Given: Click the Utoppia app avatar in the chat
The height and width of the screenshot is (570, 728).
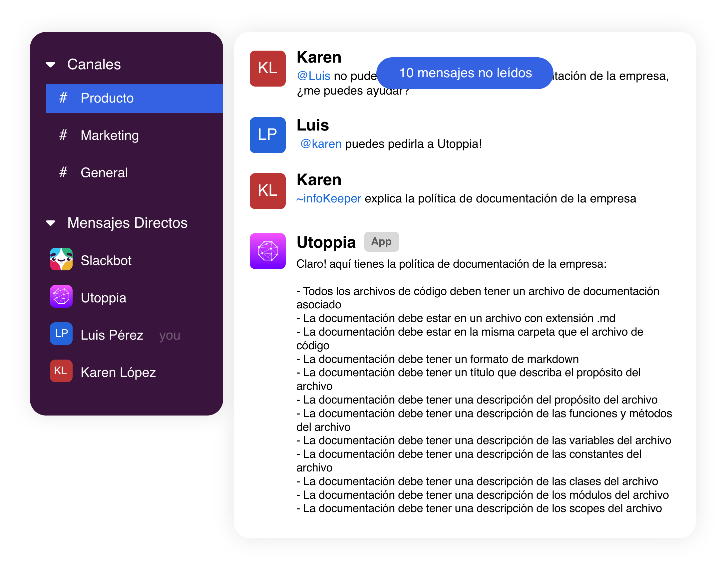Looking at the screenshot, I should (267, 251).
